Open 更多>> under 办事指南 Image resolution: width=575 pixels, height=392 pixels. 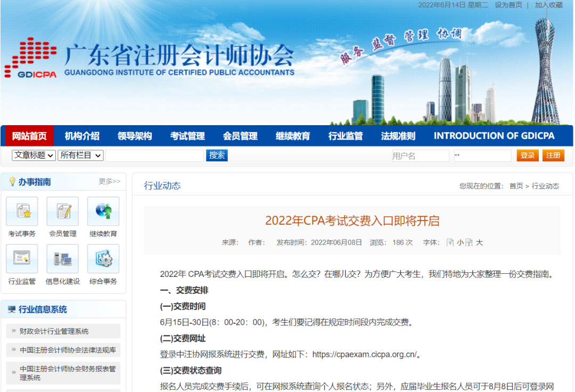109,182
